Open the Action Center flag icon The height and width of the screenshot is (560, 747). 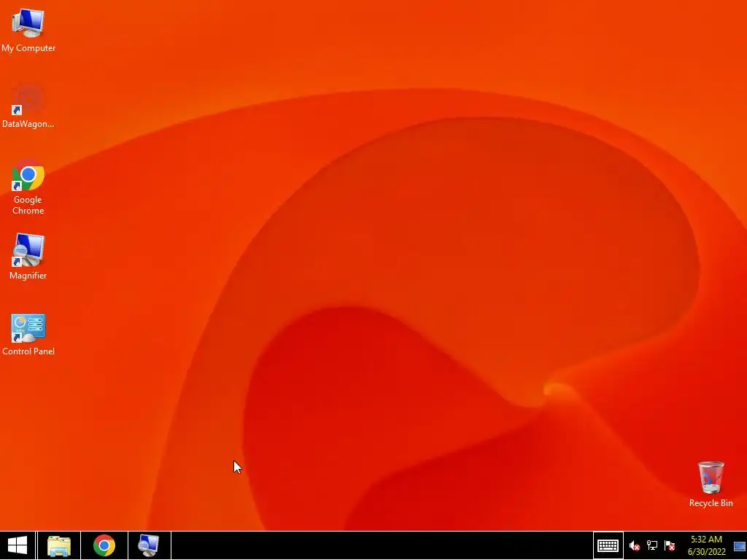pos(670,545)
